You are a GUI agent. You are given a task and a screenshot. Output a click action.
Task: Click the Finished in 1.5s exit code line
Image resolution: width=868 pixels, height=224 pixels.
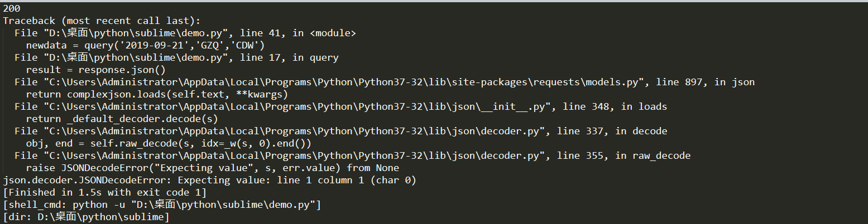point(104,192)
